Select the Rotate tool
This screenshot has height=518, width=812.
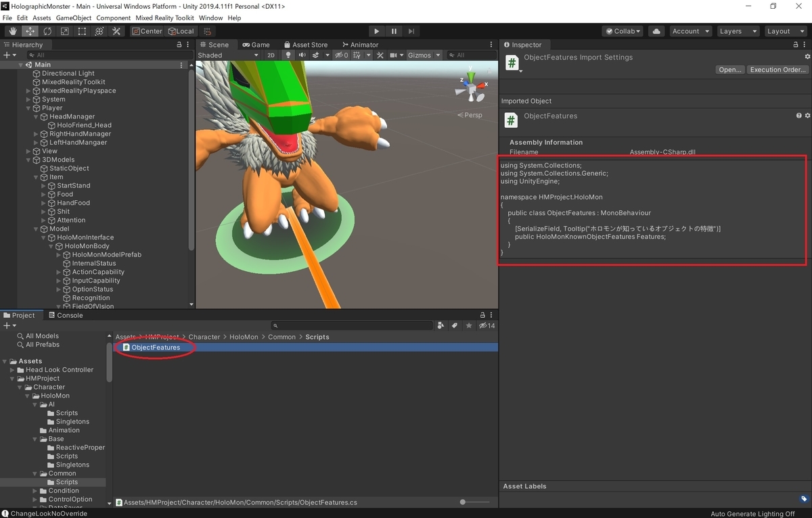47,31
